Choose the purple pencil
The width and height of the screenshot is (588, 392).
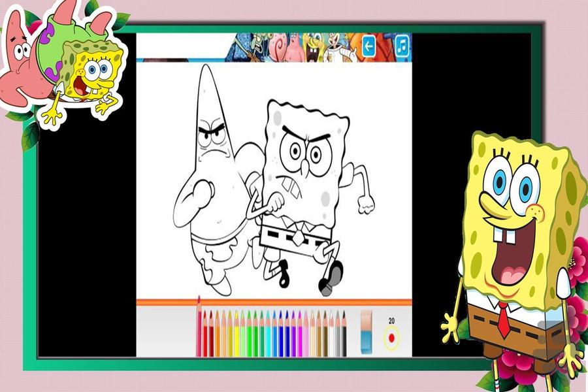(293, 334)
